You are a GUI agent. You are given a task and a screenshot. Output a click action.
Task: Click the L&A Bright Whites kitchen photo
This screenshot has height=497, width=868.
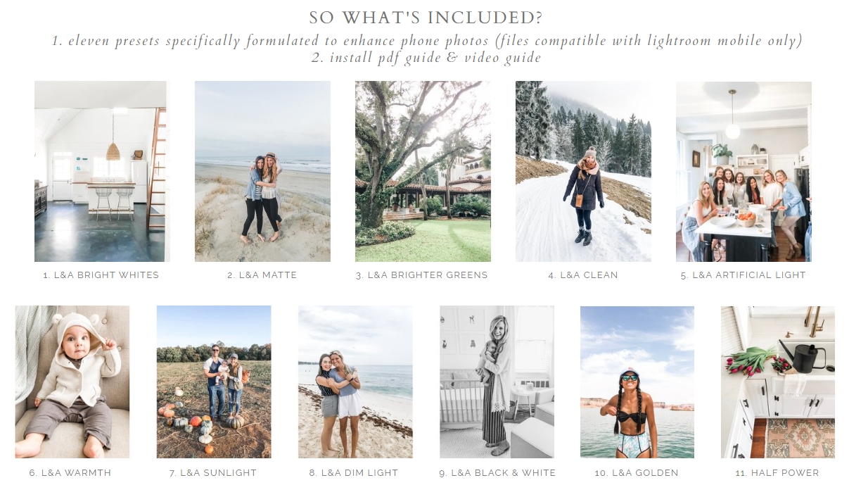coord(102,171)
